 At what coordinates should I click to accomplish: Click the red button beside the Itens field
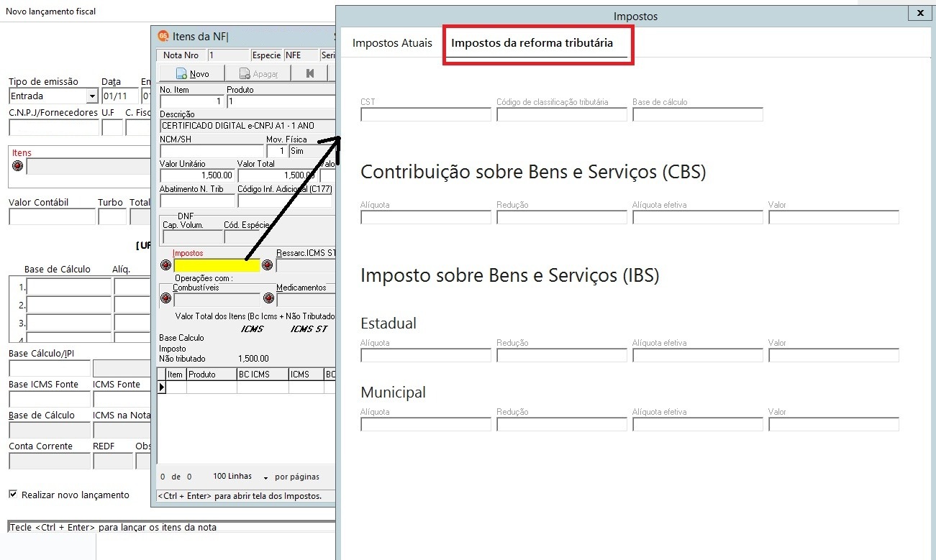coord(18,165)
